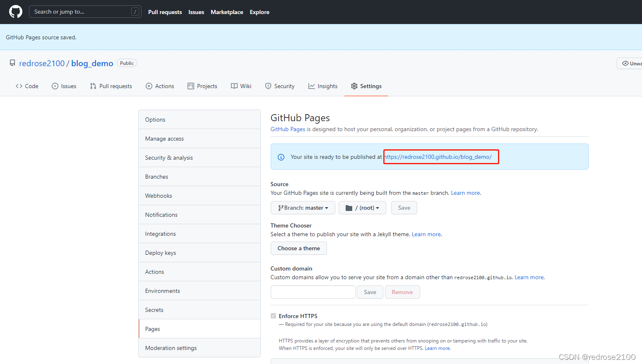Open Manage access in sidebar

pos(200,139)
